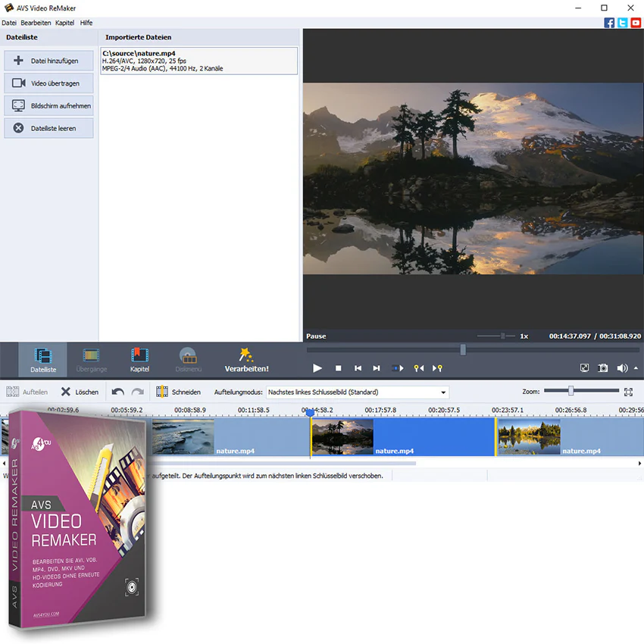Start playback with the Play button
644x644 pixels.
317,368
